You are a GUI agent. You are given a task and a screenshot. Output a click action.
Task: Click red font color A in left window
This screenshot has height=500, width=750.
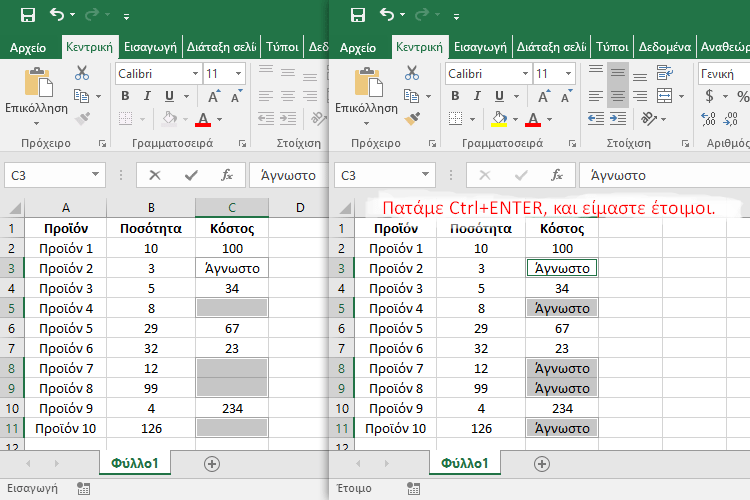[x=203, y=118]
